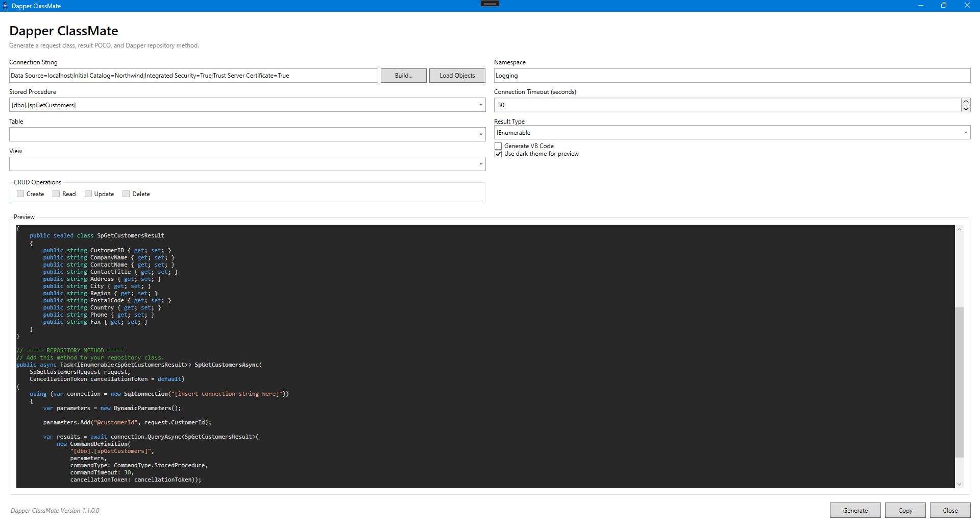
Task: Tick the Delete CRUD checkbox
Action: [x=126, y=194]
